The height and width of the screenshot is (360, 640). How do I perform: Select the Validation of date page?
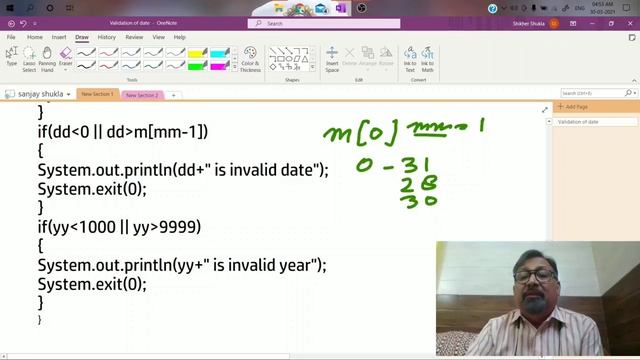tap(595, 122)
